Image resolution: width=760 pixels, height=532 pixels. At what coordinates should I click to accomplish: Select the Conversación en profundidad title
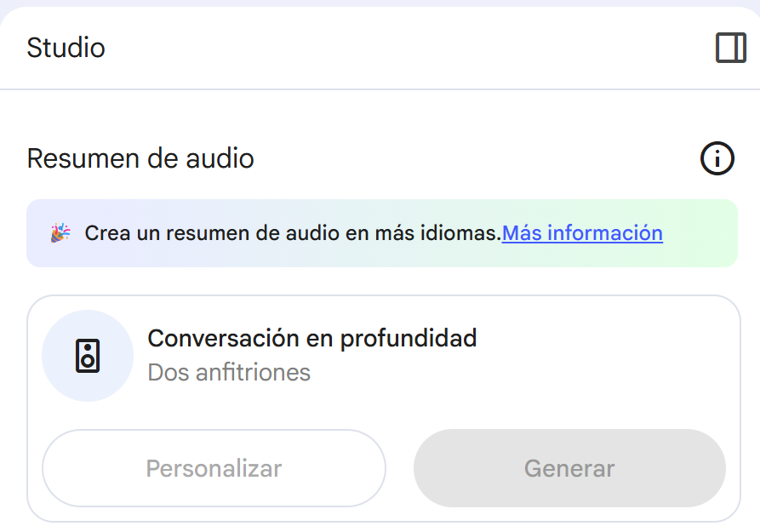coord(312,338)
